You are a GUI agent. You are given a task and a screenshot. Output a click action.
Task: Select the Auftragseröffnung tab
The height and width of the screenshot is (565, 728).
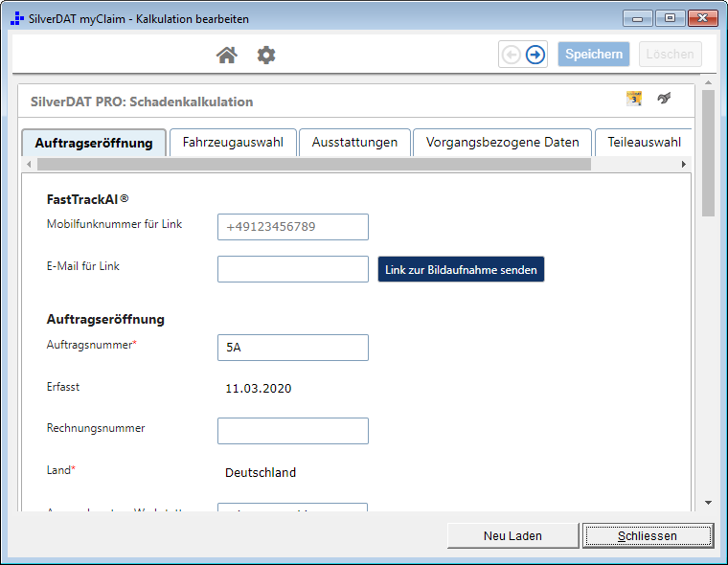tap(94, 143)
